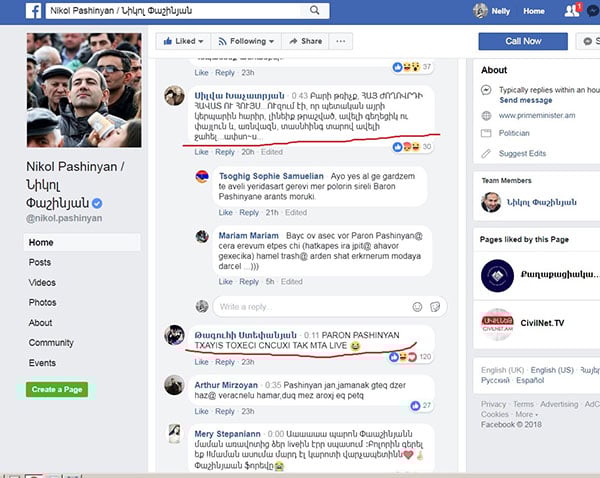The width and height of the screenshot is (600, 478).
Task: Click the dark blue page logo under Pages liked
Action: pos(497,276)
